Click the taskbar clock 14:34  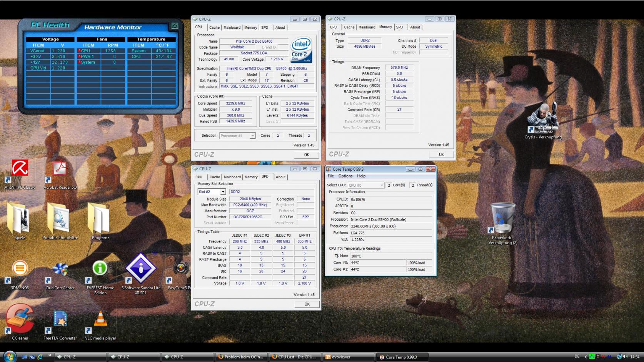tap(635, 357)
